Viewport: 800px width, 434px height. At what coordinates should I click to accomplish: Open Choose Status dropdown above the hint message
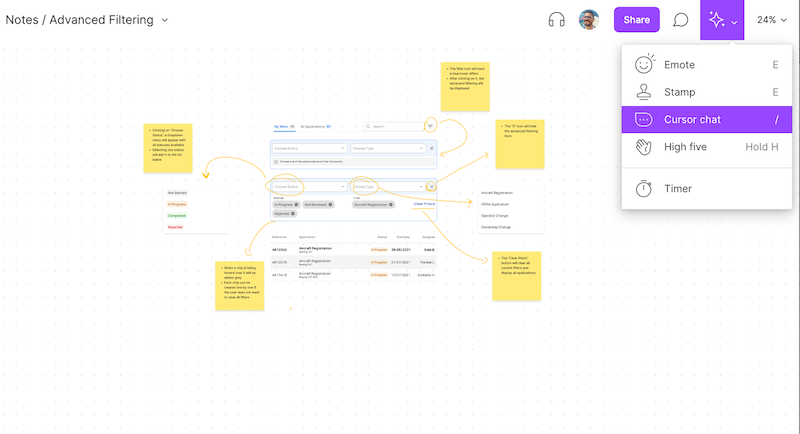point(310,148)
